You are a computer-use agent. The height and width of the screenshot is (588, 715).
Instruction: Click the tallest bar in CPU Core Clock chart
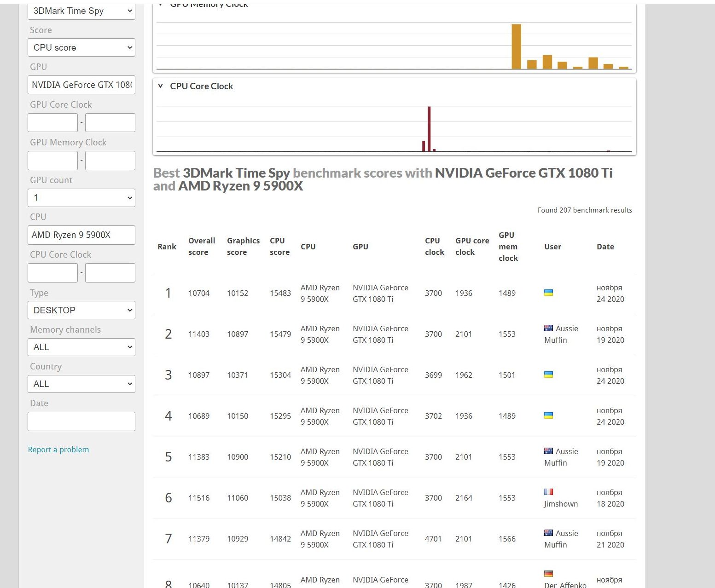[429, 129]
